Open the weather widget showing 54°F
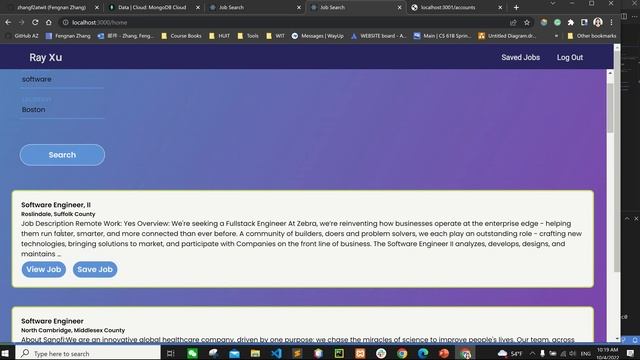The image size is (640, 360). tap(510, 353)
